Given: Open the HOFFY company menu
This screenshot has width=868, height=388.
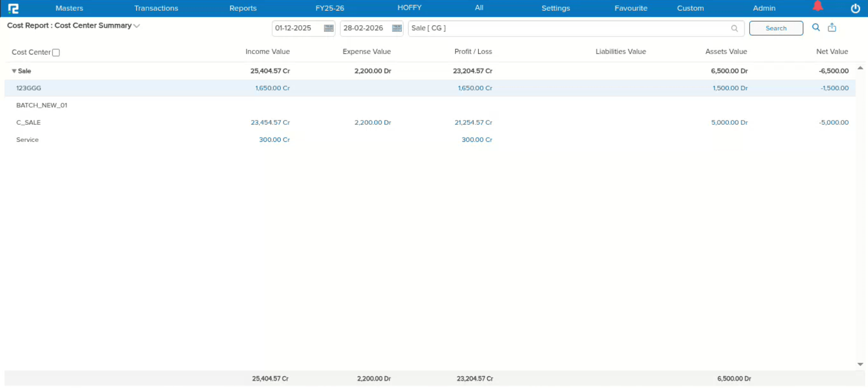Looking at the screenshot, I should pyautogui.click(x=410, y=7).
